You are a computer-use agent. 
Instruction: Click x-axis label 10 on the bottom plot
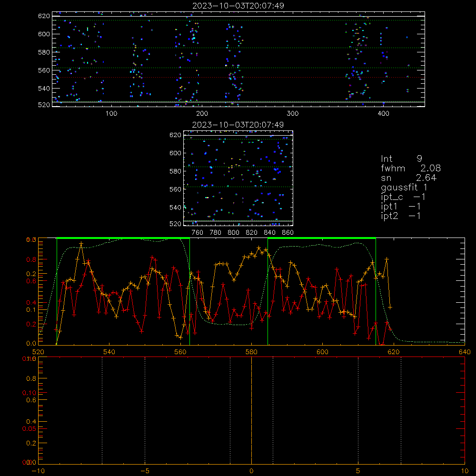coord(465,471)
